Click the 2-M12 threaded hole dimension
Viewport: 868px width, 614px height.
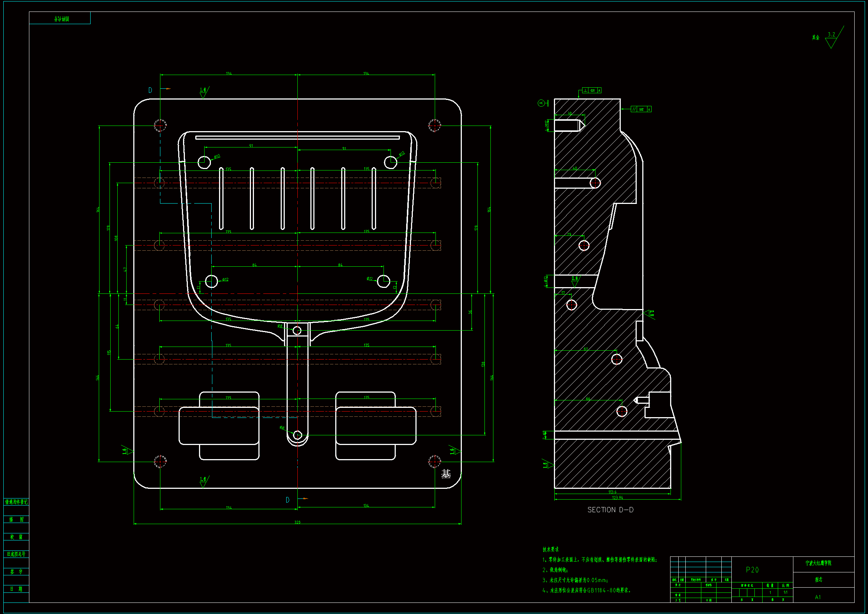(546, 126)
